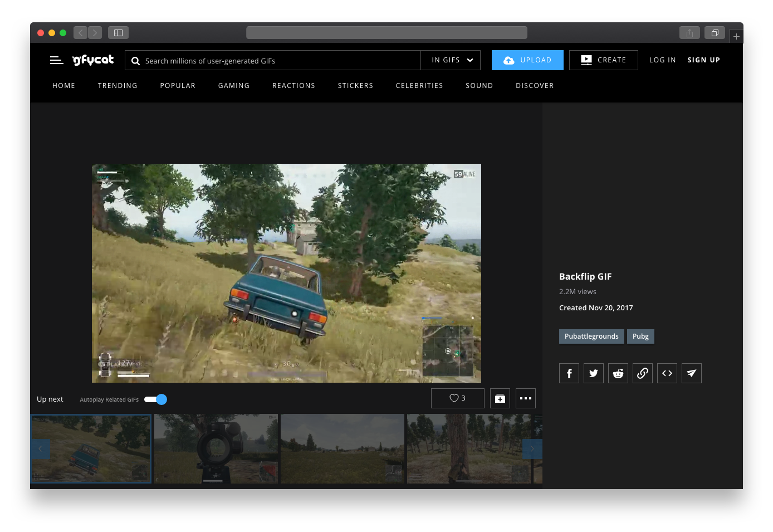Open the three-dot more options

526,398
